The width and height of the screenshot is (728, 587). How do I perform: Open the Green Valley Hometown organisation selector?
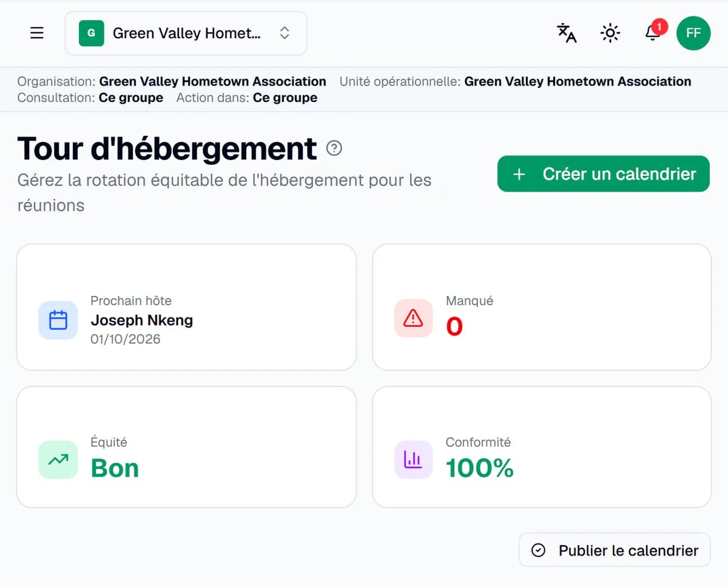(186, 33)
